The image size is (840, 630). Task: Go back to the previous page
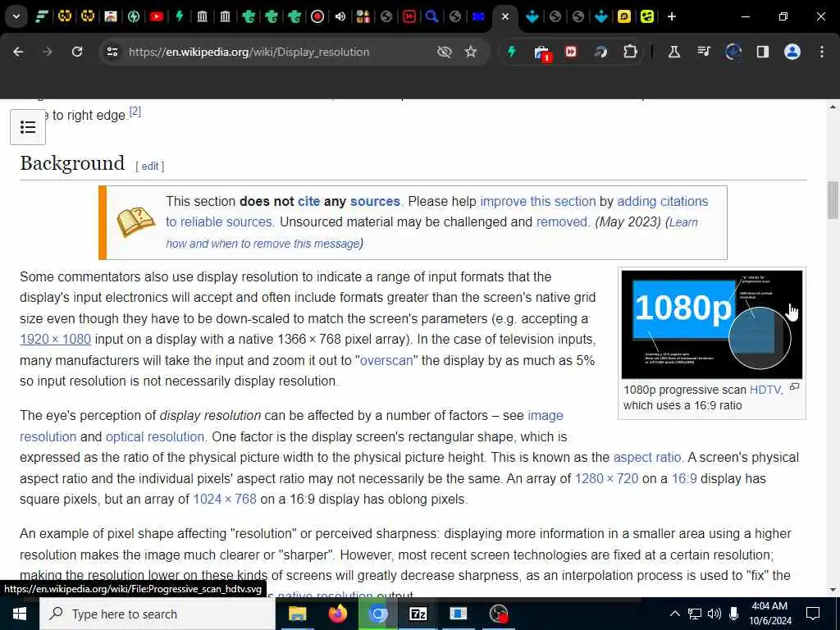18,52
